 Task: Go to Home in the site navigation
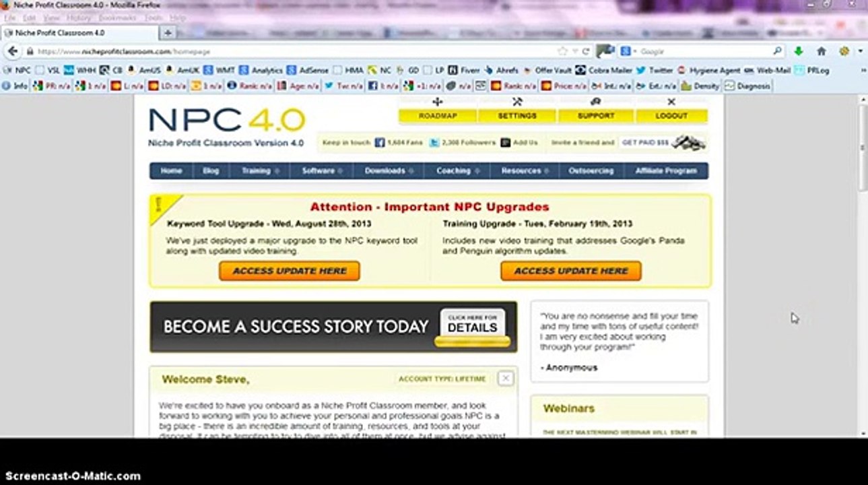pos(171,171)
